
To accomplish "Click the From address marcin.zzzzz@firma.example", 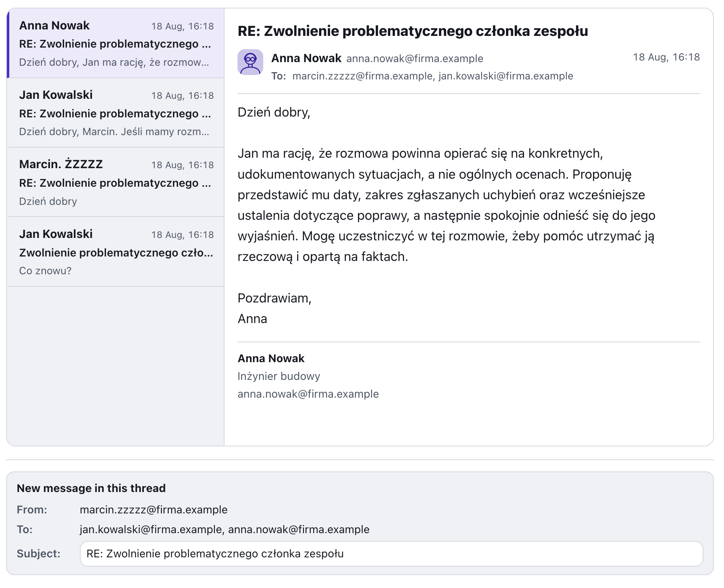I will (x=154, y=510).
